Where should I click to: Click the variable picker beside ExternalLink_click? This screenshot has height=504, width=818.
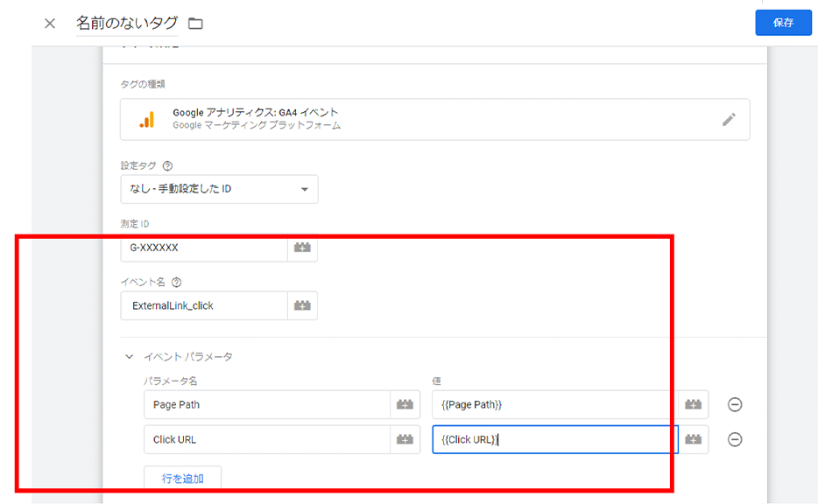(x=302, y=305)
